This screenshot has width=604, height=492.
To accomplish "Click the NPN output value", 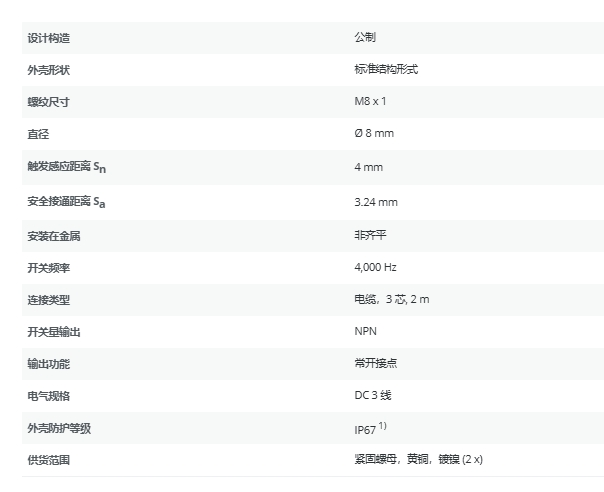I will [365, 331].
